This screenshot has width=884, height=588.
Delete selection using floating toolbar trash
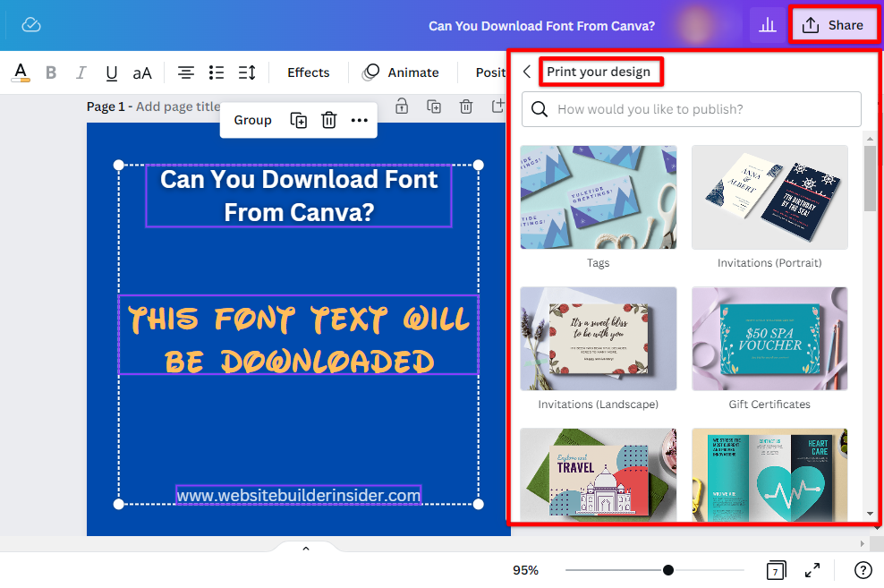328,120
